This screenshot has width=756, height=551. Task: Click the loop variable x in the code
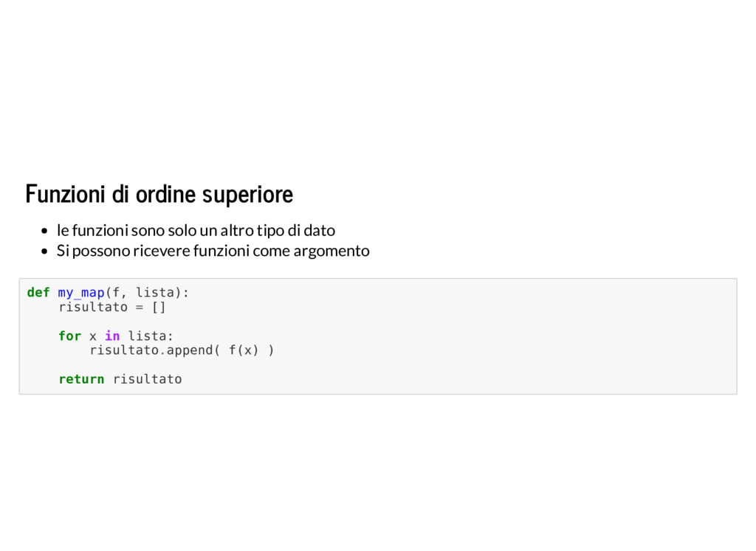pos(92,336)
